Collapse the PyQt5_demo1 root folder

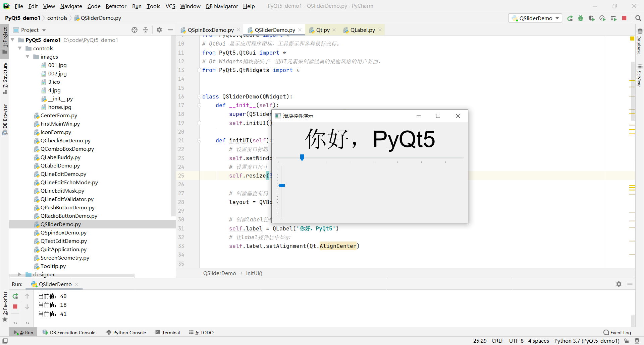13,40
